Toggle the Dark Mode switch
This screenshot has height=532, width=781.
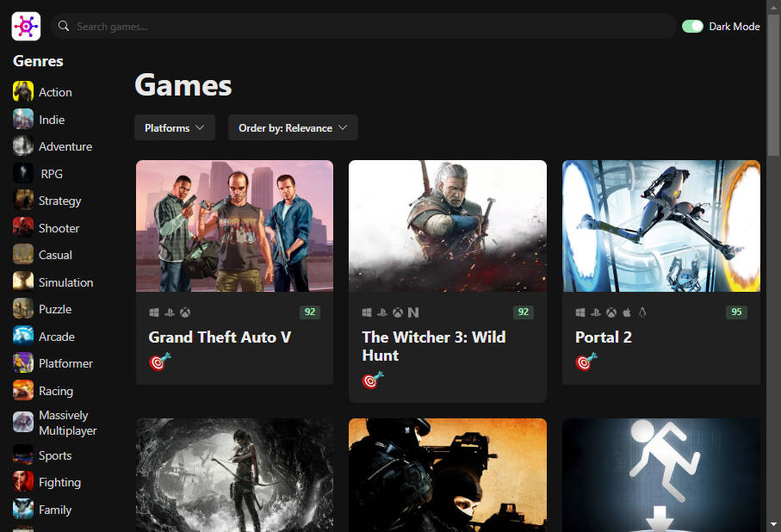[692, 27]
